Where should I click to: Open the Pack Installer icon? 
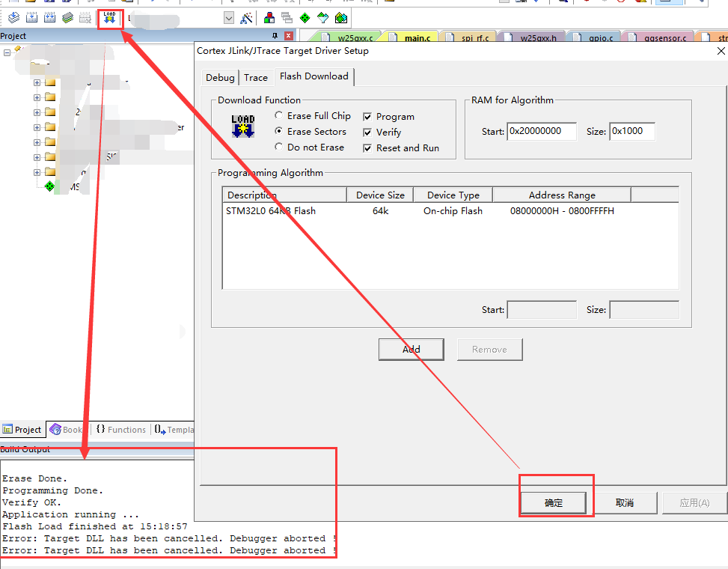[341, 18]
